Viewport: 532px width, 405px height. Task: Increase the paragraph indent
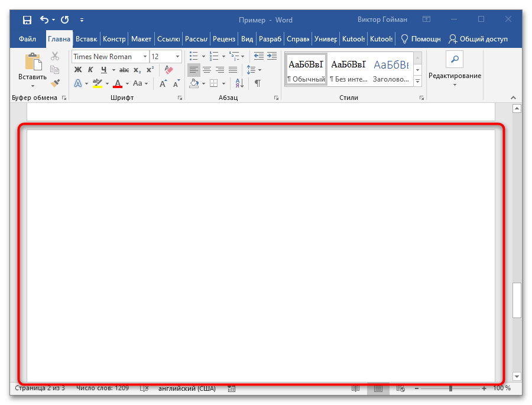[272, 56]
